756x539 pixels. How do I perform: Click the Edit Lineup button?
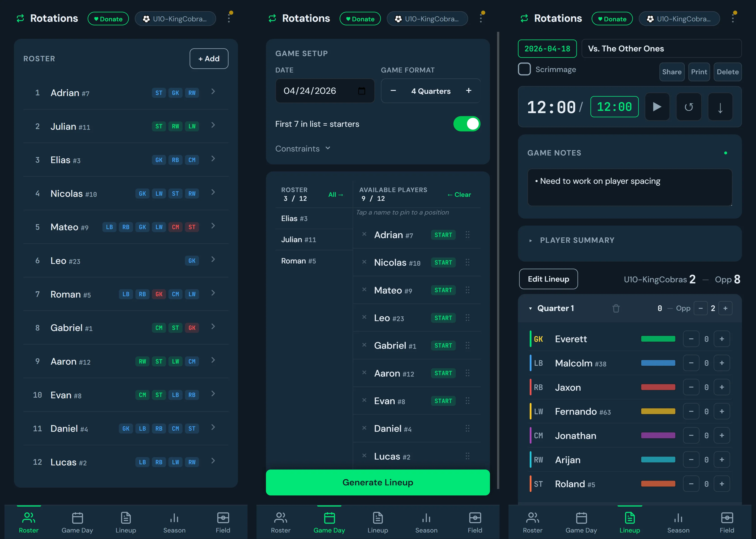tap(548, 279)
